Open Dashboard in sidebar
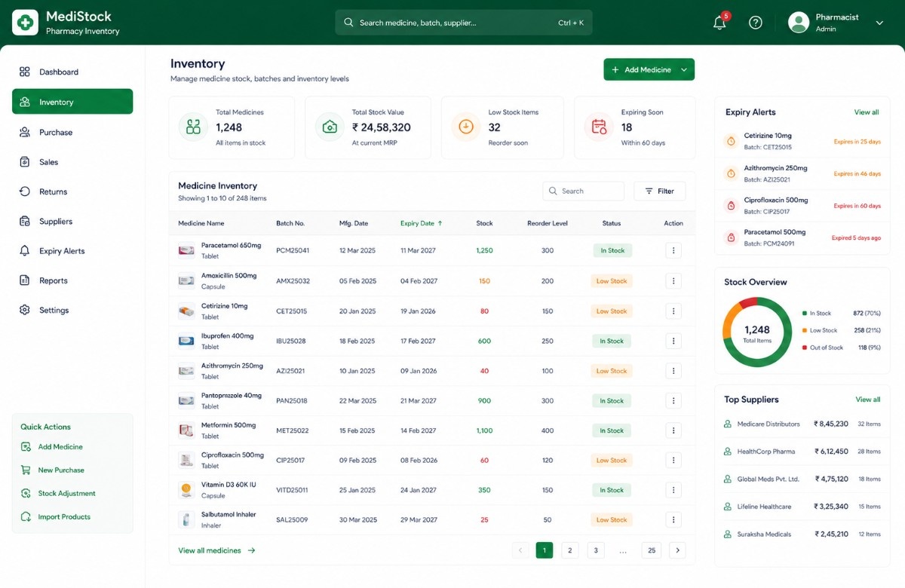905x588 pixels. [72, 72]
